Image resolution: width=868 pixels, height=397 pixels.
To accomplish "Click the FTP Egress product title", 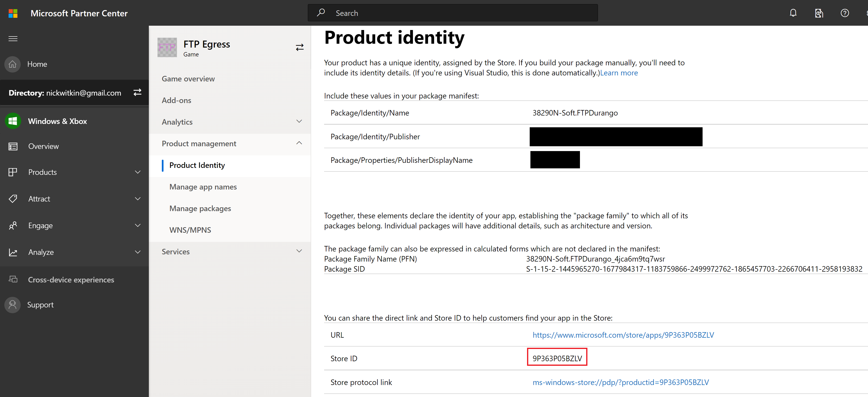I will point(207,44).
